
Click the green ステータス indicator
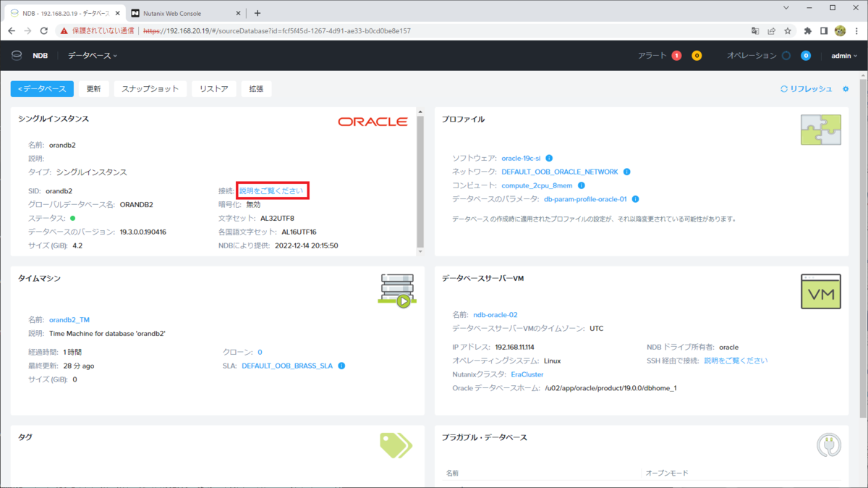(x=73, y=218)
